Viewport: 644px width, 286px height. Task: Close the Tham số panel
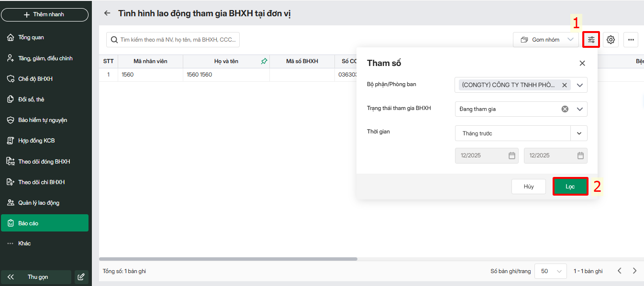point(582,63)
